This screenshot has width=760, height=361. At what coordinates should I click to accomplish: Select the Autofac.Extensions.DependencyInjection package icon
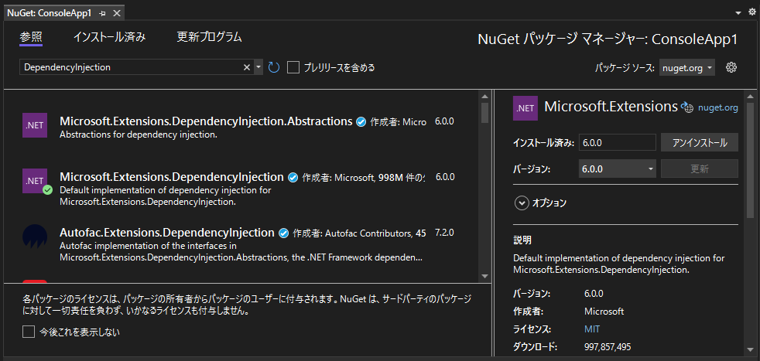point(34,236)
